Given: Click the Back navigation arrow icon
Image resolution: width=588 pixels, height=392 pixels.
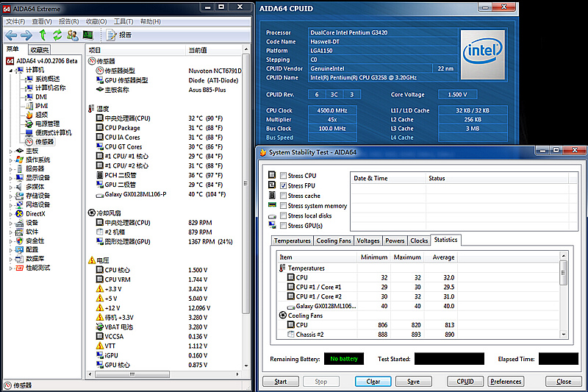Looking at the screenshot, I should (x=11, y=35).
